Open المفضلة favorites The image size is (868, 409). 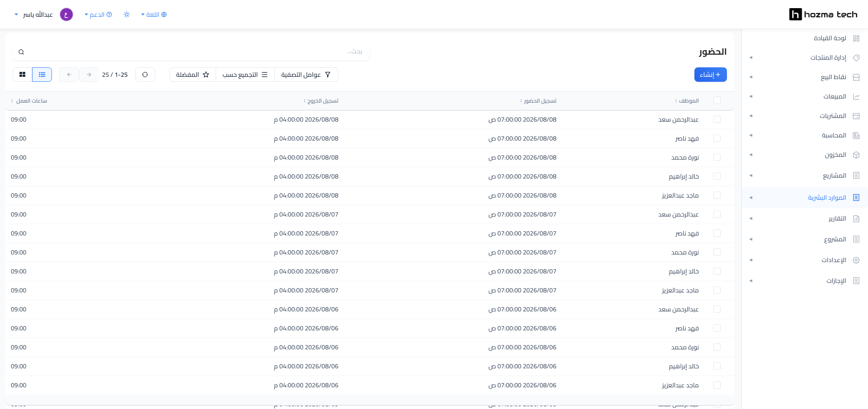pos(193,75)
